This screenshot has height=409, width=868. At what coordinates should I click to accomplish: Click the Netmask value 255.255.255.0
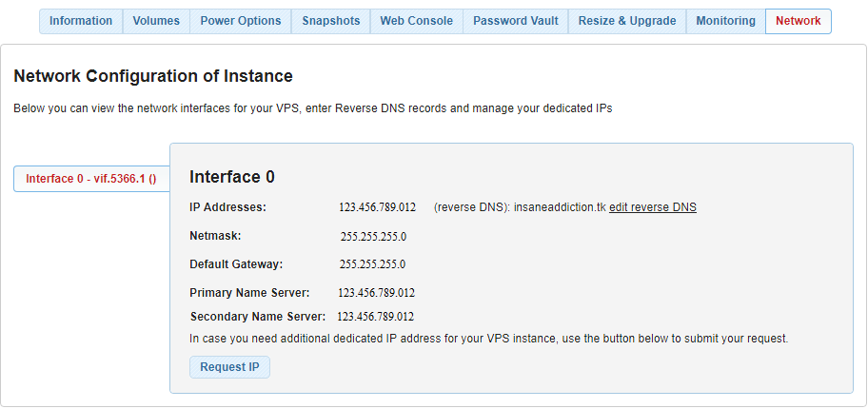[373, 236]
